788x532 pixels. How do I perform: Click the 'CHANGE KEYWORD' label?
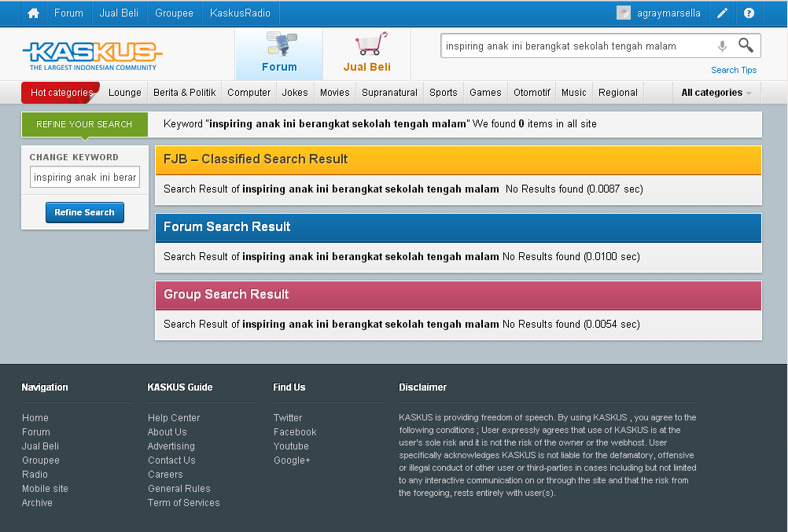pos(74,157)
